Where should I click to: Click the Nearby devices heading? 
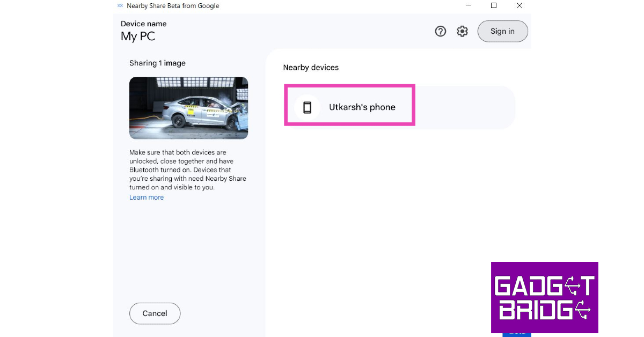(311, 68)
